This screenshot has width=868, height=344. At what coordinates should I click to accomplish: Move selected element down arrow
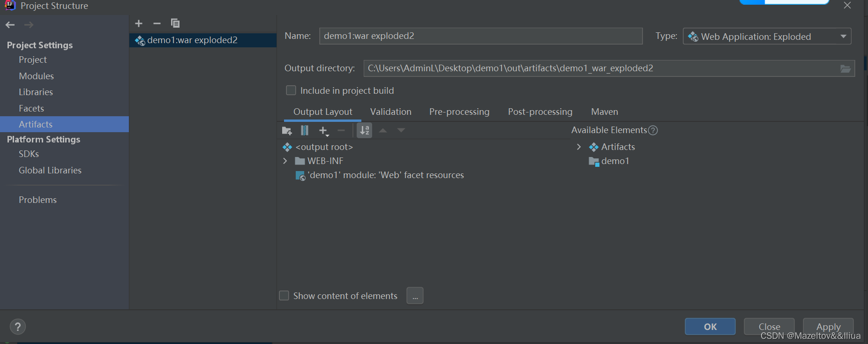[x=401, y=130]
